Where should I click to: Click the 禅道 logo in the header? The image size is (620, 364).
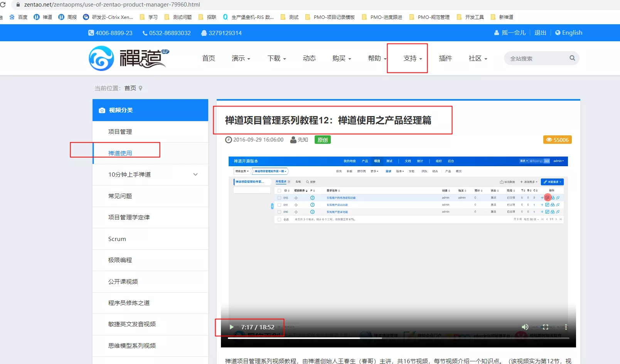129,58
